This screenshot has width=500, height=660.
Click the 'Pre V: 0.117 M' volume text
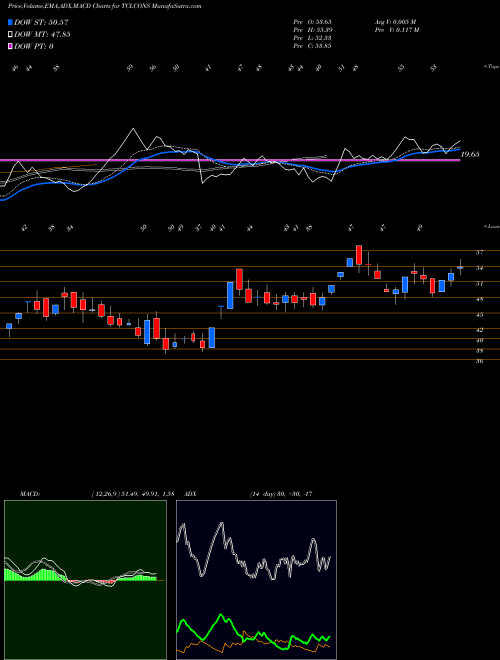(x=396, y=30)
